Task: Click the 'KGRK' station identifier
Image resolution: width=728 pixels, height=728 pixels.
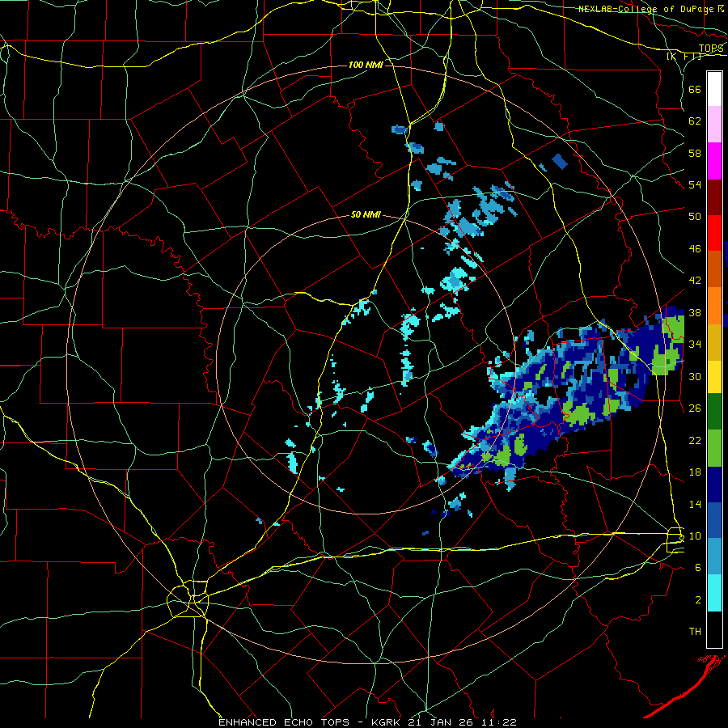Action: tap(387, 722)
